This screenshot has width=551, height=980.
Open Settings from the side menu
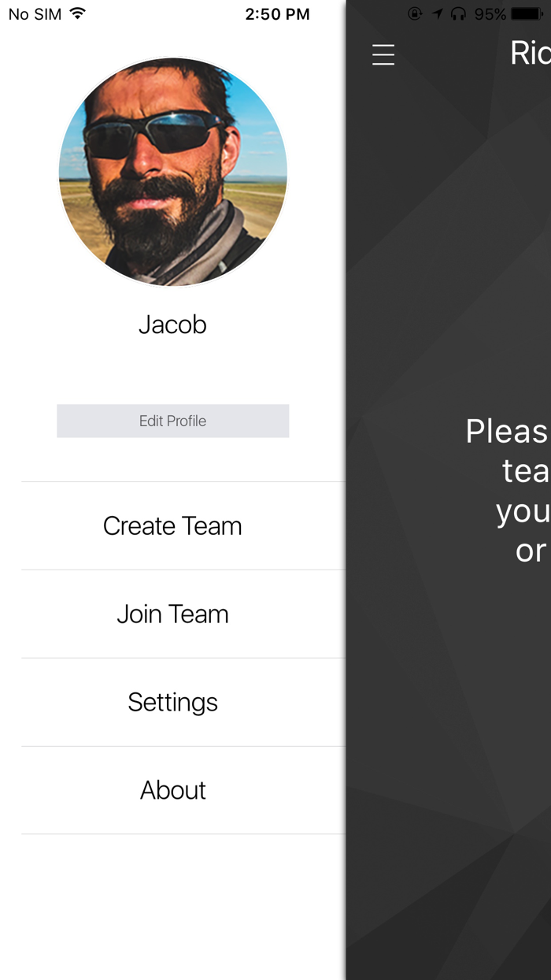point(172,703)
